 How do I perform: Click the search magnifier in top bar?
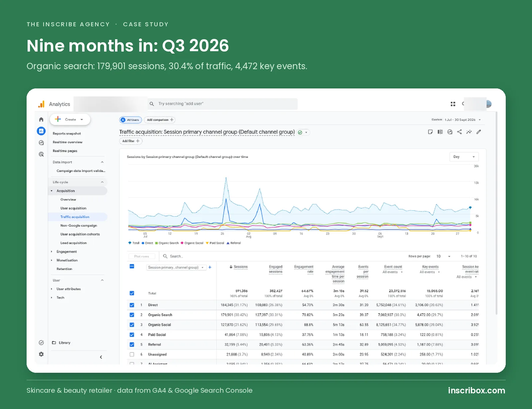[x=152, y=104]
